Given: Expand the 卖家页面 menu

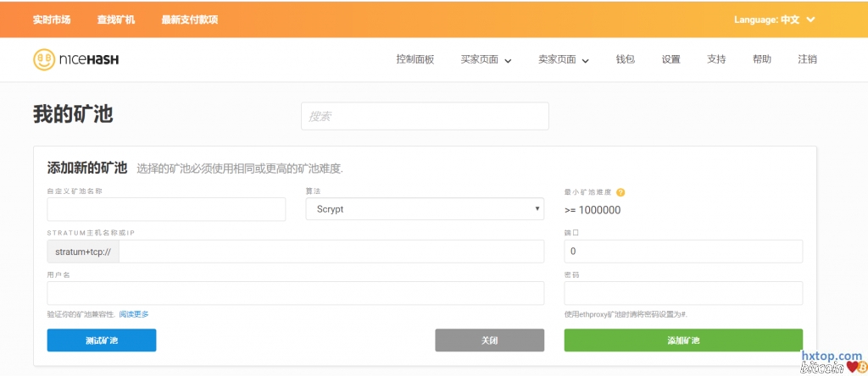Looking at the screenshot, I should click(x=563, y=59).
